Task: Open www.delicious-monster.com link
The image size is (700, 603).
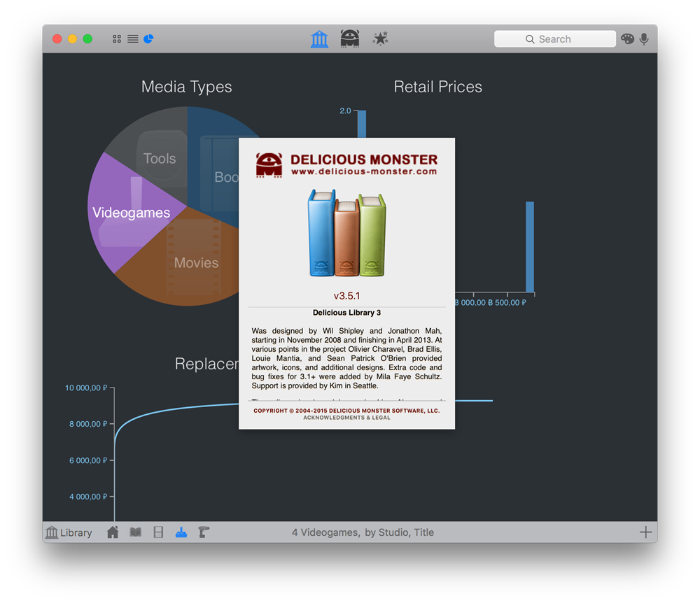Action: pos(364,171)
